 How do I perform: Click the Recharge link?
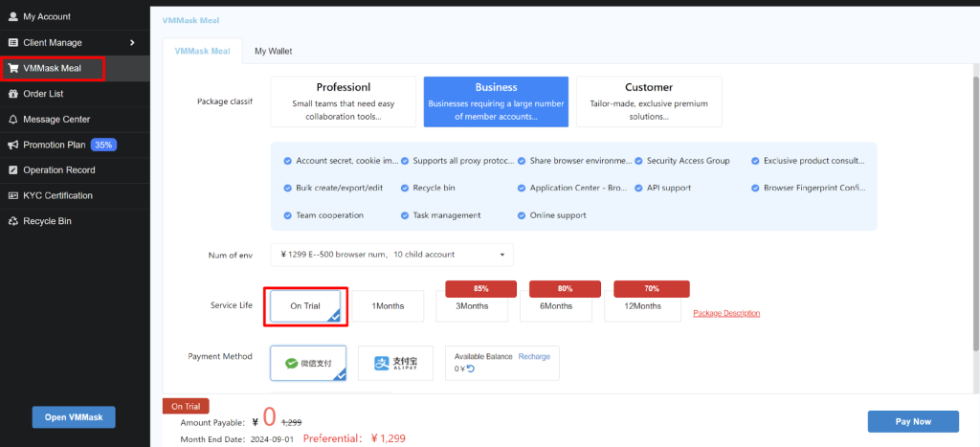534,356
